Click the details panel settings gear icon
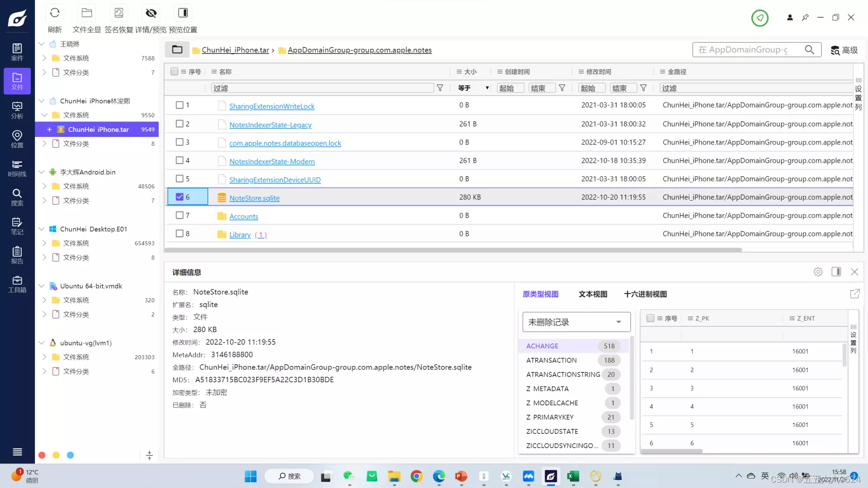 point(818,272)
